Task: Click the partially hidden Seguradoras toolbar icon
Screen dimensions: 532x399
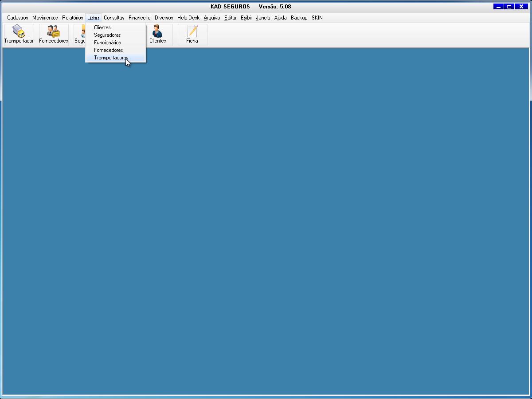Action: pos(79,35)
